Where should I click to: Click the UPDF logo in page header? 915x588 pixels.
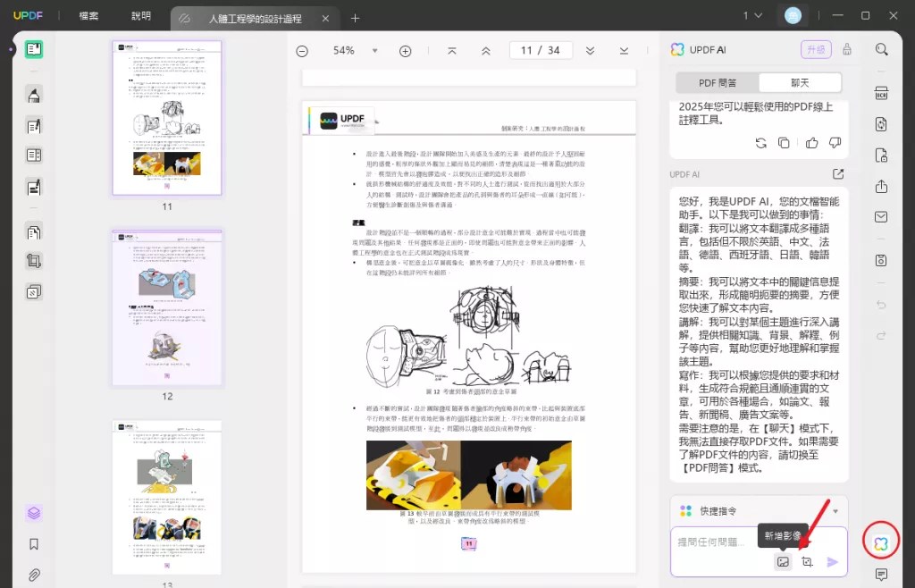tap(342, 120)
